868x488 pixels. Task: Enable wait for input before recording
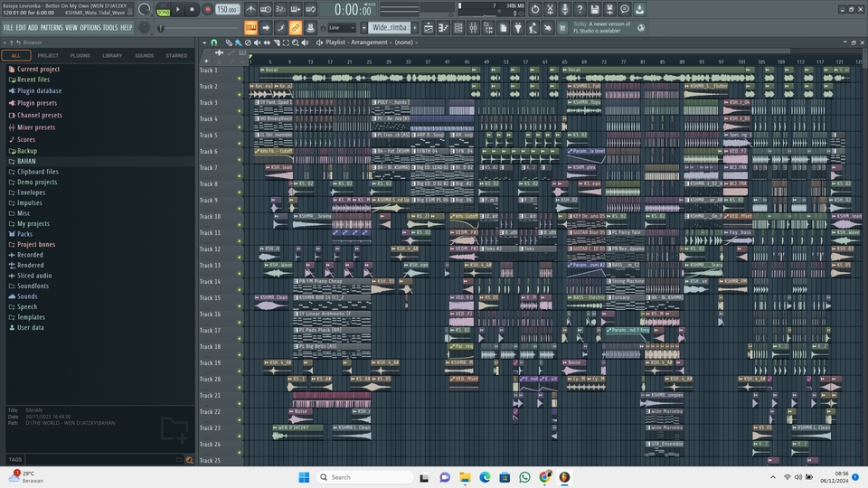pos(266,9)
